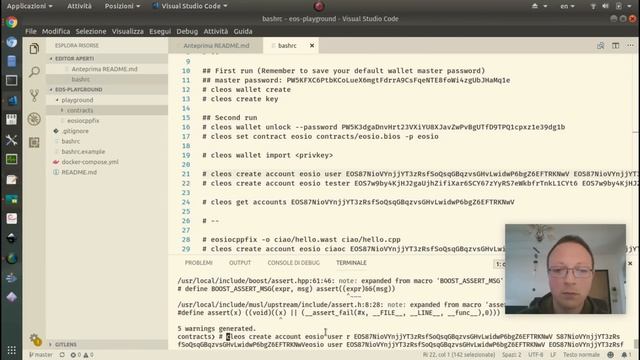Switch to CONSOLE DI DEBUG tab
Screen dimensions: 640x360
pos(293,263)
